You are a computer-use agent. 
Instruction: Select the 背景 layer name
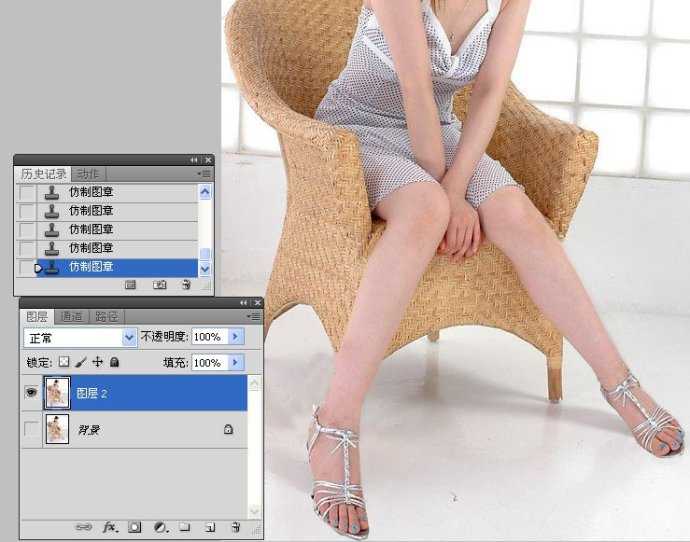tap(88, 429)
